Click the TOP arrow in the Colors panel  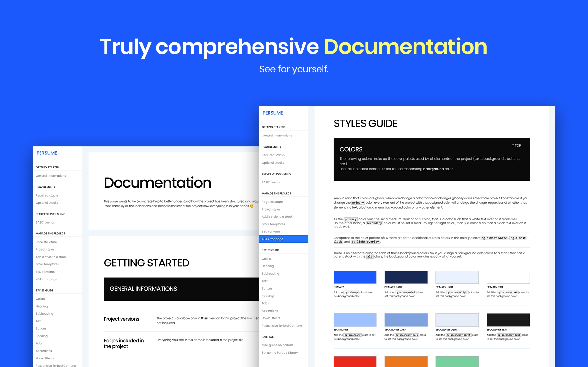(515, 145)
